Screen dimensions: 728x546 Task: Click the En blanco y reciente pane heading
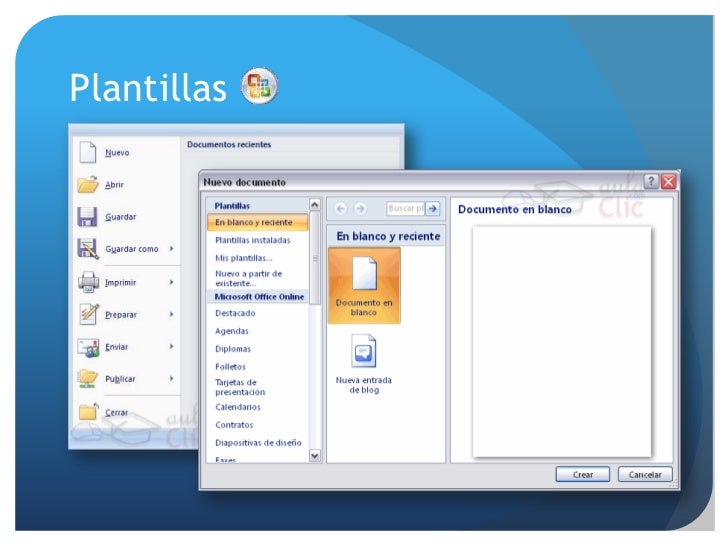tap(388, 236)
